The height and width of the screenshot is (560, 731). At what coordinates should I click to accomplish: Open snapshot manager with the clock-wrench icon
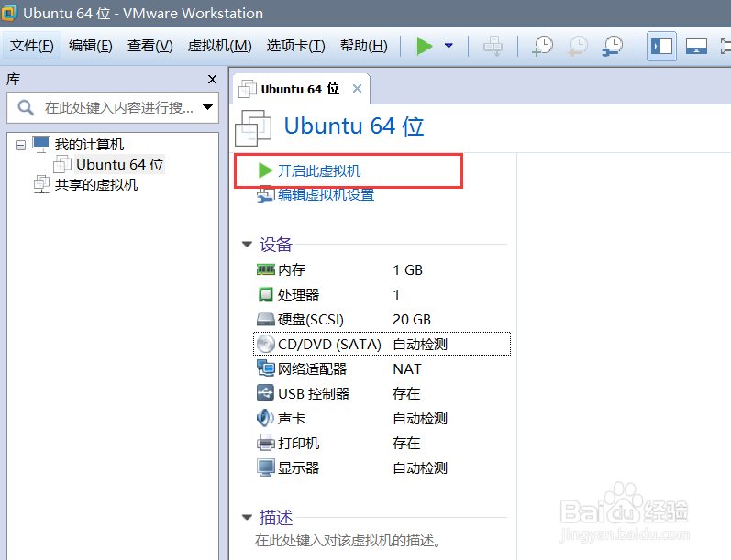613,46
